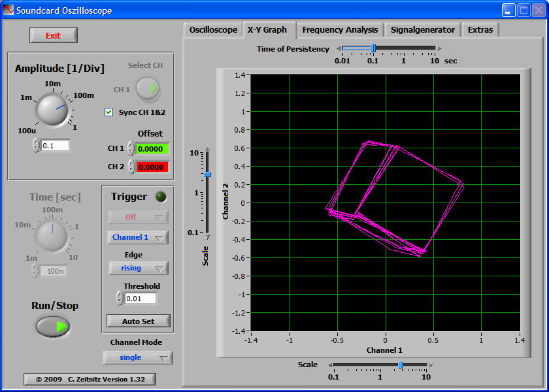
Task: Click the CH 1 offset stepper arrows
Action: [131, 149]
